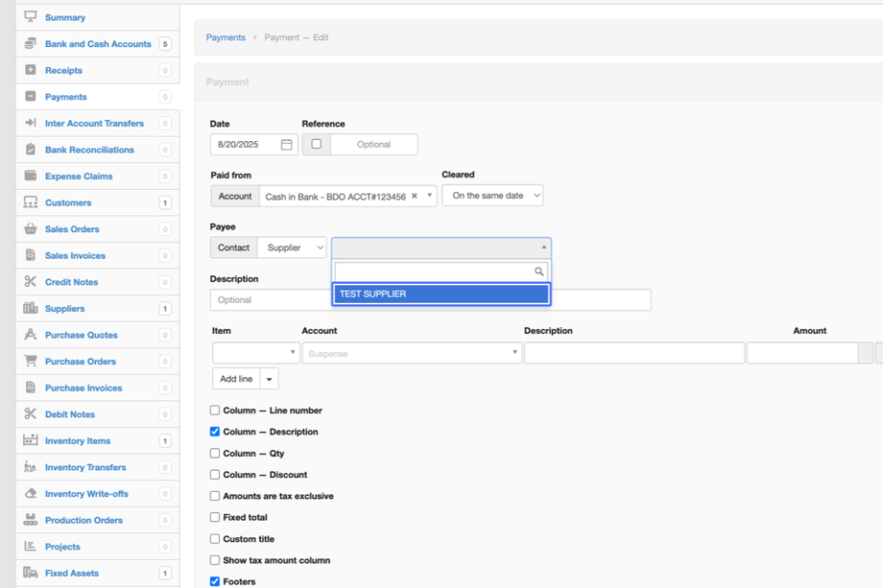Open the calendar picker in Date field
Screen dimensions: 883x588
(286, 145)
